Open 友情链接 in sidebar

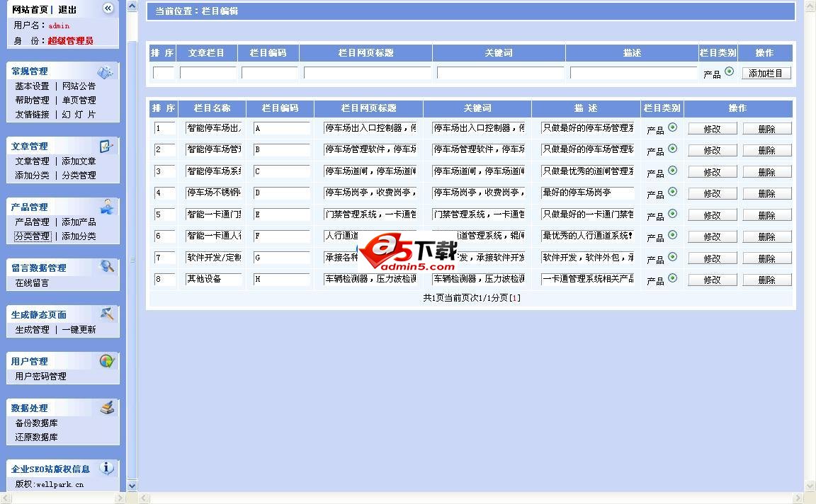(x=33, y=115)
